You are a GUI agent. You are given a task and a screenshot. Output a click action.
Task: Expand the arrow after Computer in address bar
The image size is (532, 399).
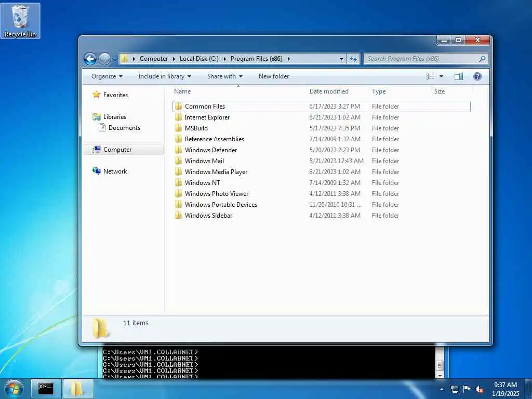174,59
